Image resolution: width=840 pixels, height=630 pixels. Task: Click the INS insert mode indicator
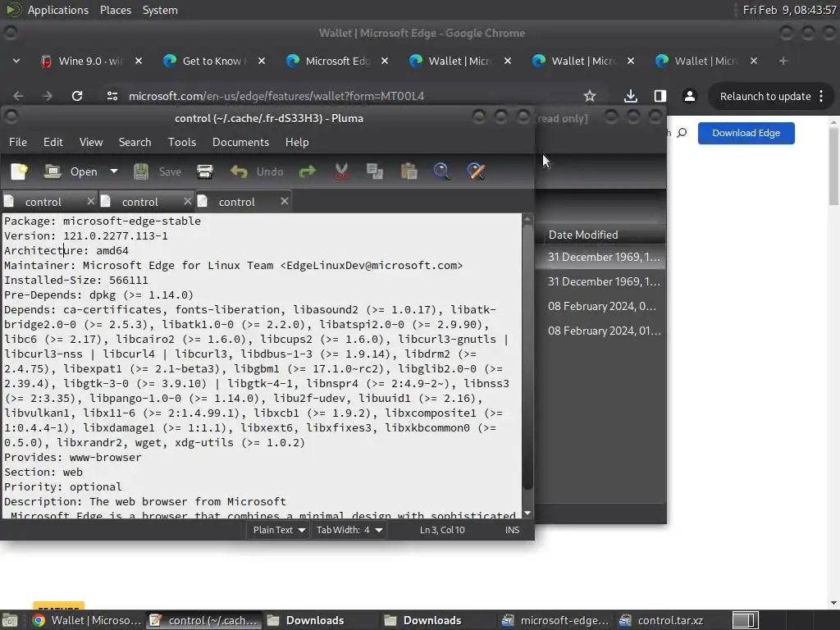click(x=512, y=530)
